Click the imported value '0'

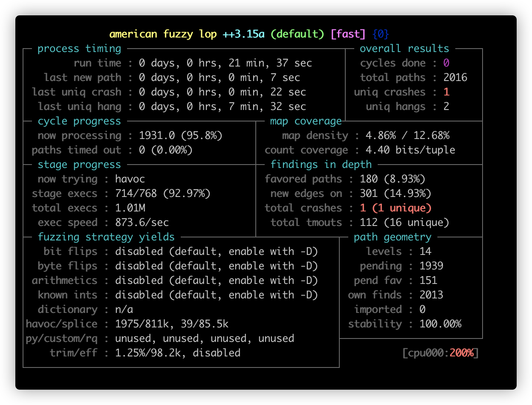tap(422, 310)
